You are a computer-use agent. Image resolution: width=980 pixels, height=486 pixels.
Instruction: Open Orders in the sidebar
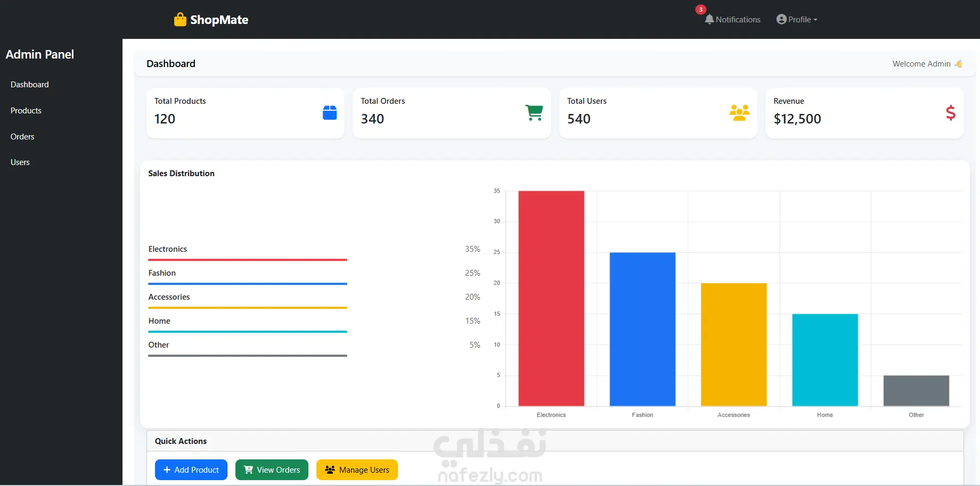[22, 137]
